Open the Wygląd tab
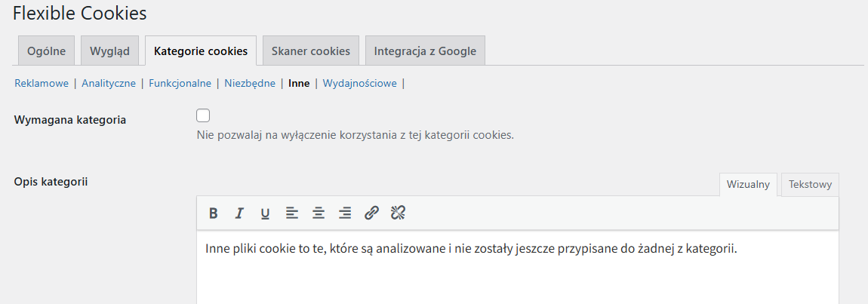This screenshot has height=304, width=868. [x=109, y=51]
